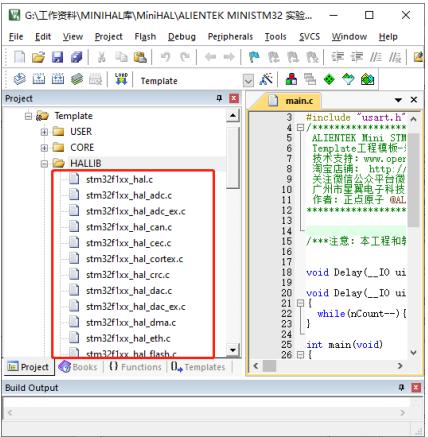Create a new file with the New icon
Viewport: 428px width, 437px height.
coord(19,57)
